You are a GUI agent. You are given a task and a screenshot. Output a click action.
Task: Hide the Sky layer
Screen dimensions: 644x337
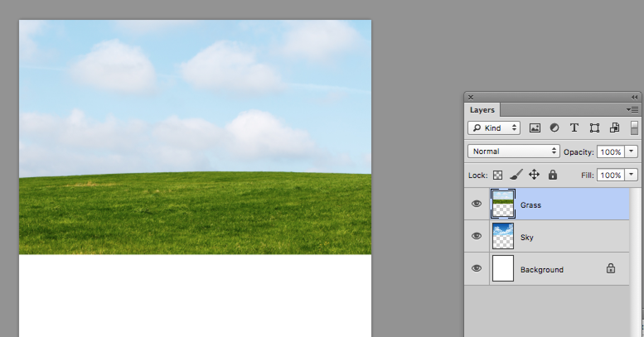point(477,236)
